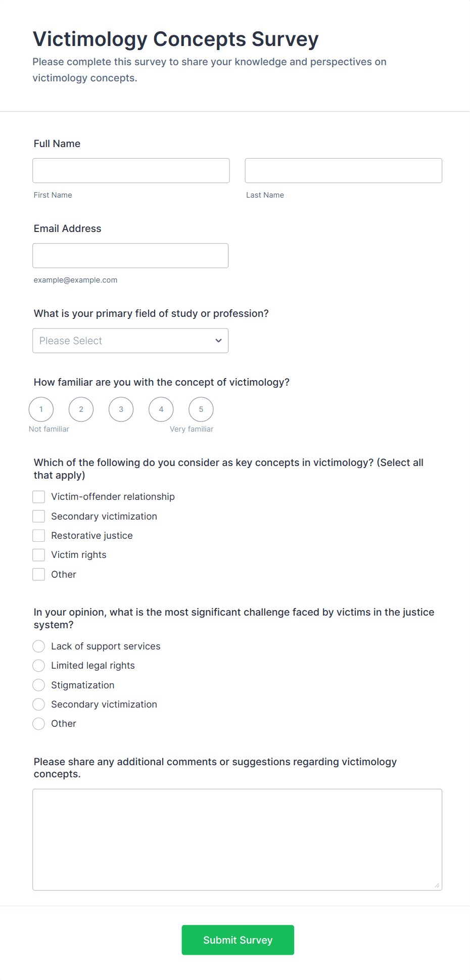The height and width of the screenshot is (980, 470).
Task: Choose the Other challenge option
Action: point(38,723)
